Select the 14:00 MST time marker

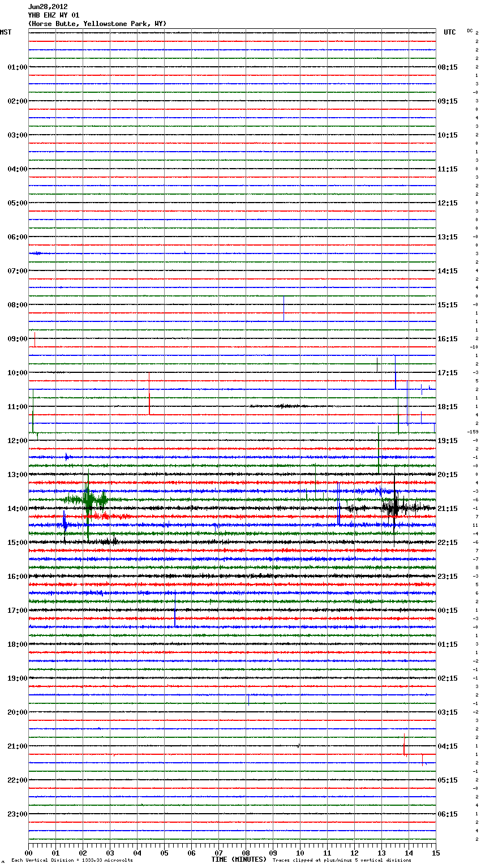coord(17,509)
